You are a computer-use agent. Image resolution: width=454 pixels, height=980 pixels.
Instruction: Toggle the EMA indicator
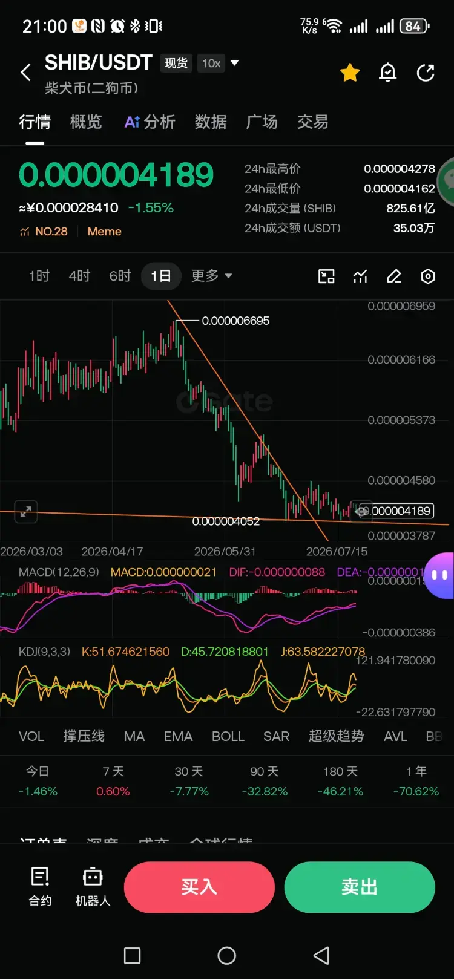click(178, 736)
